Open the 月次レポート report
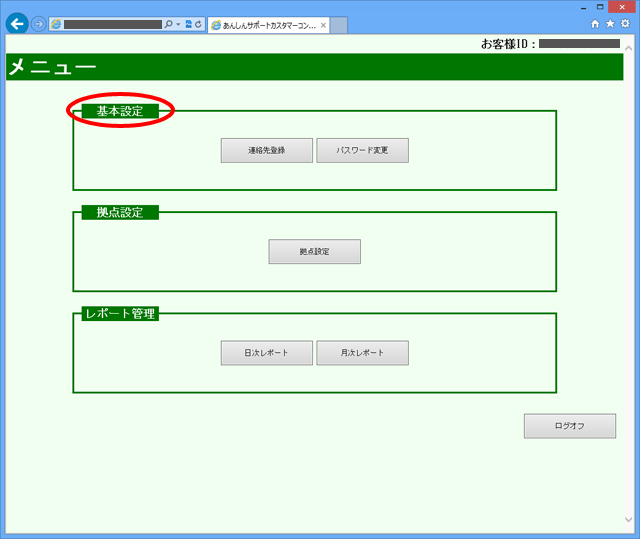Screen dimensions: 640x539 362,353
